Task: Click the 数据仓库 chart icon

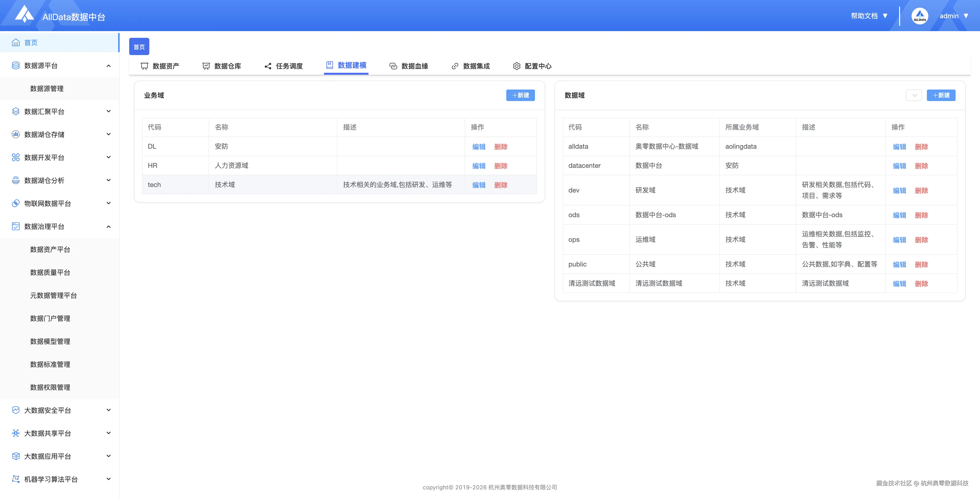Action: [206, 66]
